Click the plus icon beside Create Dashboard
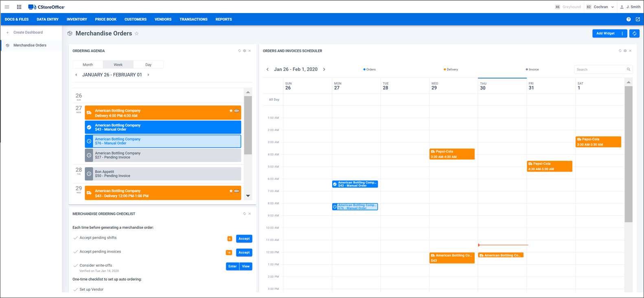 7,33
